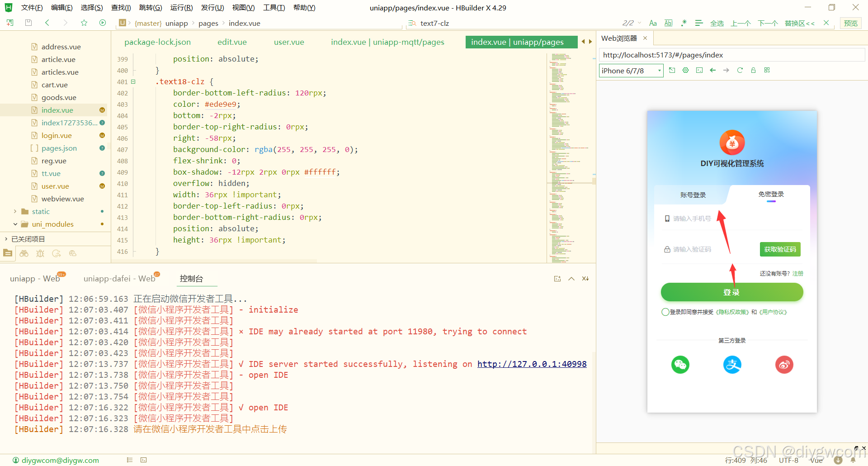The height and width of the screenshot is (466, 868).
Task: Switch to the 控制台 console tab
Action: click(191, 279)
